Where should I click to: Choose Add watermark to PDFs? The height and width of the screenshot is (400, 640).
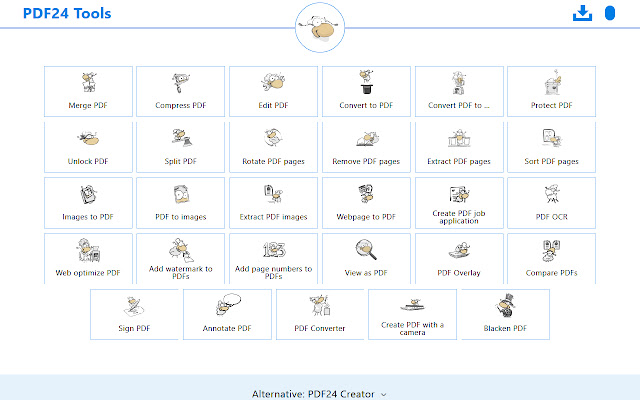180,259
